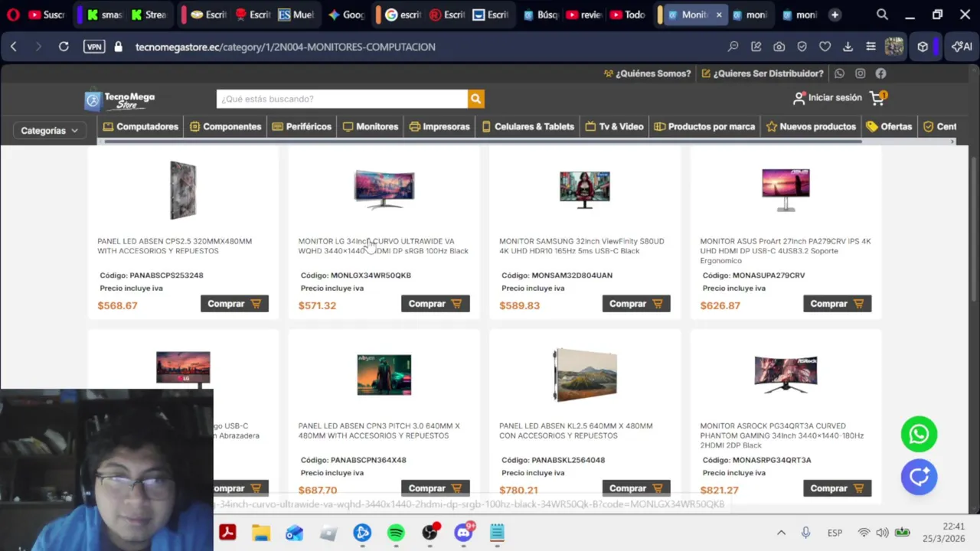Open the LG 34Inch curved monitor thumbnail
This screenshot has width=980, height=551.
pos(384,188)
